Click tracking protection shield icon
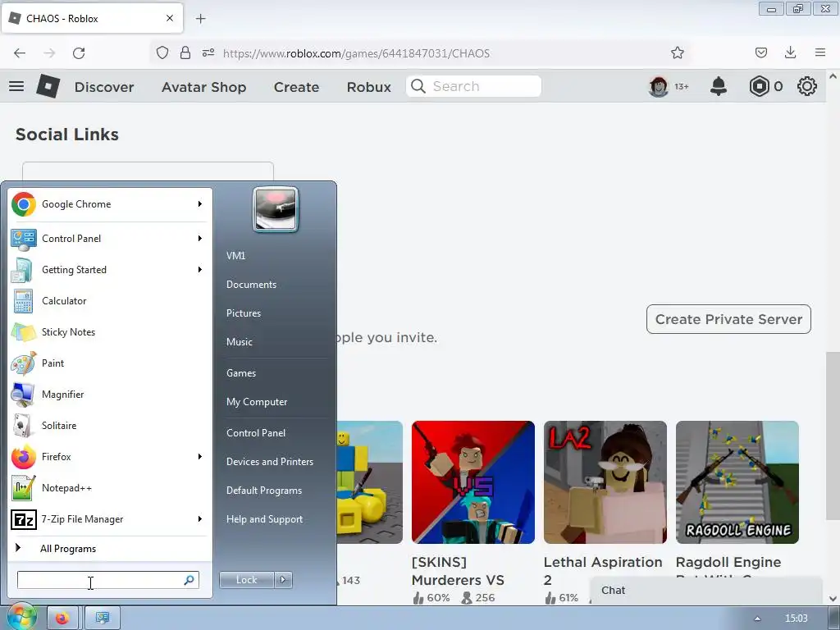This screenshot has height=630, width=840. 162,52
